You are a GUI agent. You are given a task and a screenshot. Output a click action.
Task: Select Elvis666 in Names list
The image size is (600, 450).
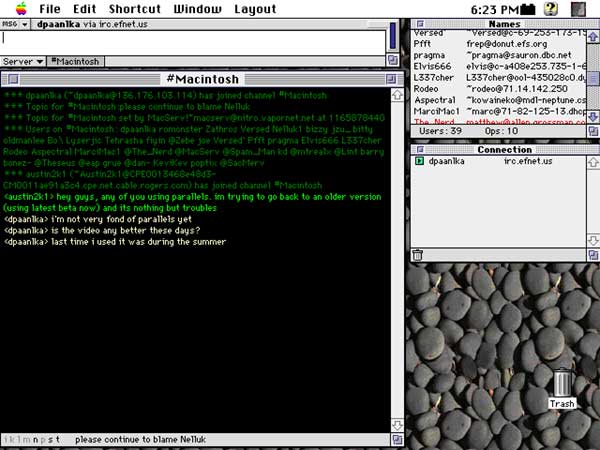pyautogui.click(x=432, y=67)
